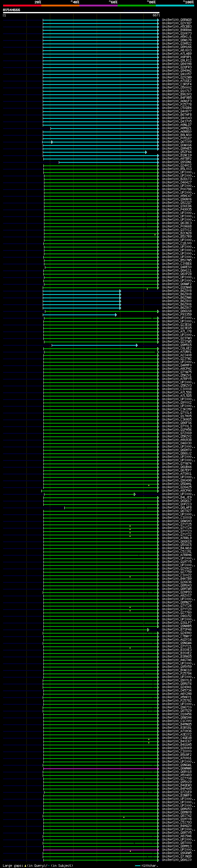The image size is (197, 868).
Task: Click the purple legend segment before ~60%
Action: tap(99, 6)
